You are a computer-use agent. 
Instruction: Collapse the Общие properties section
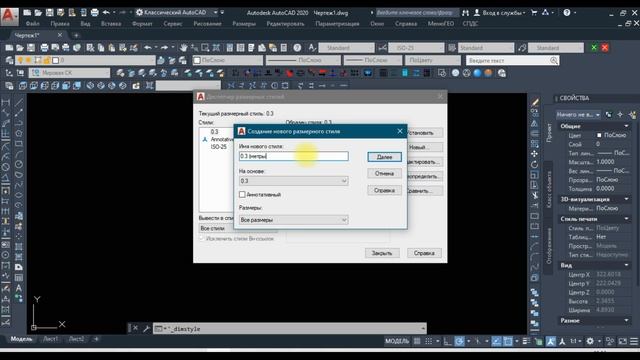coord(626,126)
